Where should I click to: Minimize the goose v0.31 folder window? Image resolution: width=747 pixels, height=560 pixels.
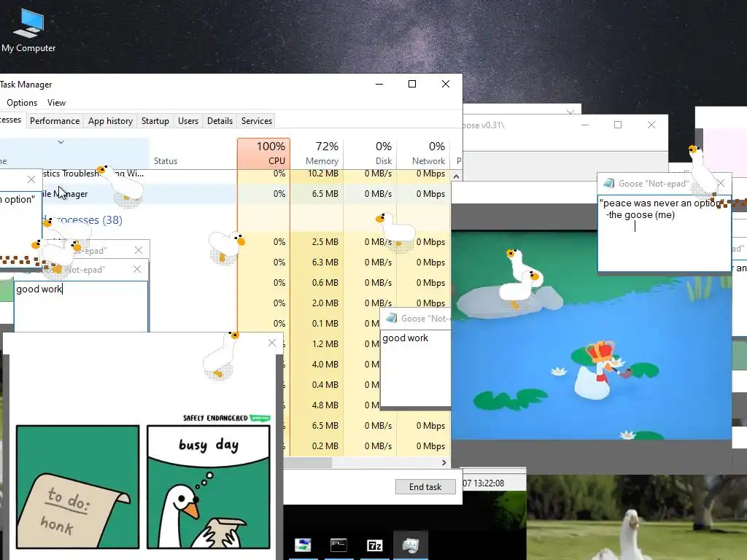click(585, 125)
